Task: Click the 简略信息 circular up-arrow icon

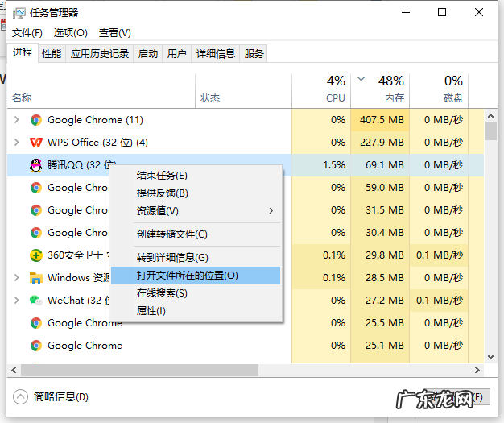Action: pos(21,397)
